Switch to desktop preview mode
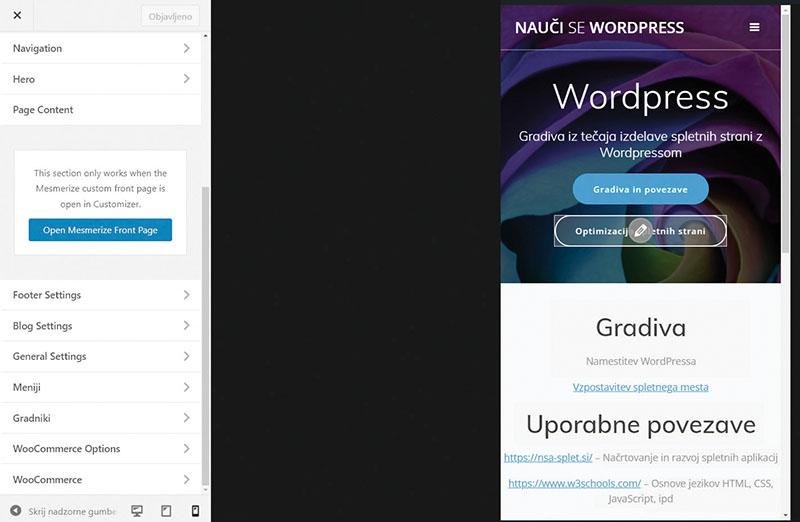Screen dimensions: 800x522 pos(137,511)
